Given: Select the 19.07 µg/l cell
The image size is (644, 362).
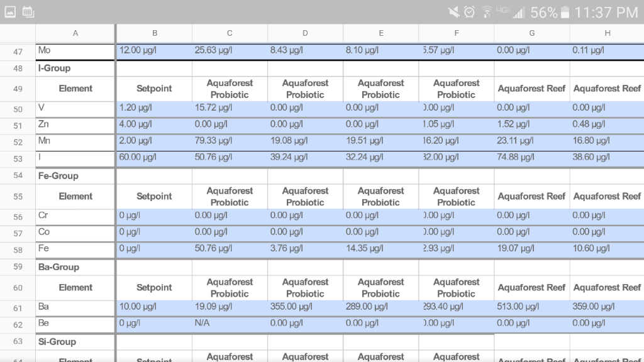Looking at the screenshot, I should click(x=532, y=250).
